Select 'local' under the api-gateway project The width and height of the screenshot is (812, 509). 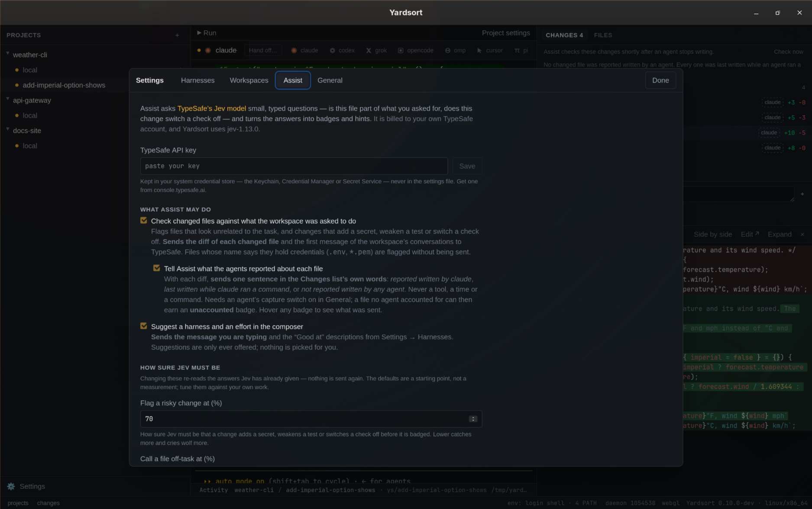coord(30,116)
